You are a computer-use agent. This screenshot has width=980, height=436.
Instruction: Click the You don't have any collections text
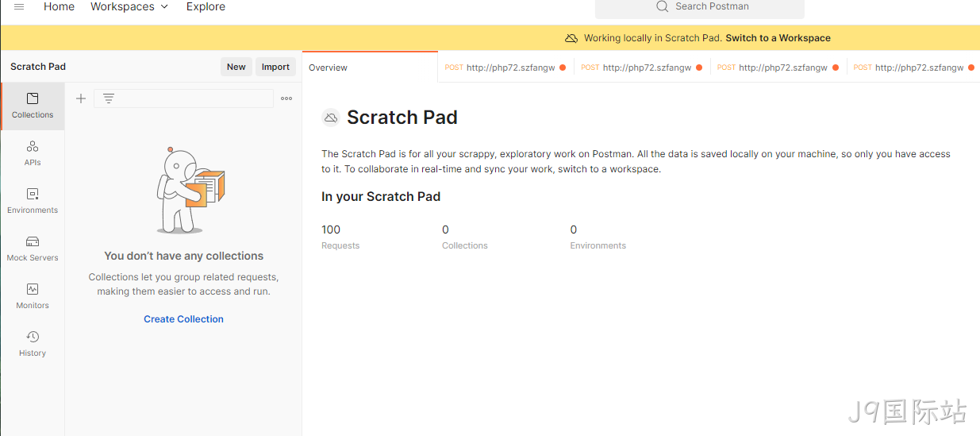[x=183, y=256]
